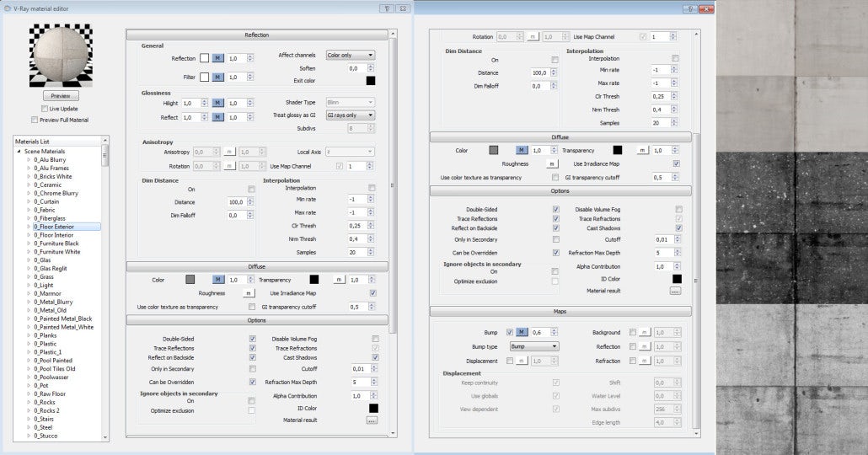This screenshot has height=455, width=868.
Task: Enable the Live Update checkbox
Action: pyautogui.click(x=45, y=109)
